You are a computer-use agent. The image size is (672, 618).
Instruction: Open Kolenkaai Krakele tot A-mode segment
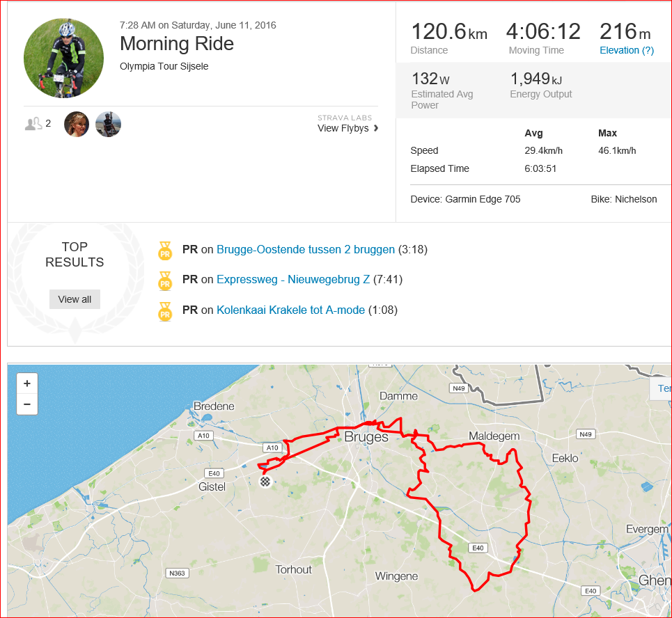tap(290, 310)
